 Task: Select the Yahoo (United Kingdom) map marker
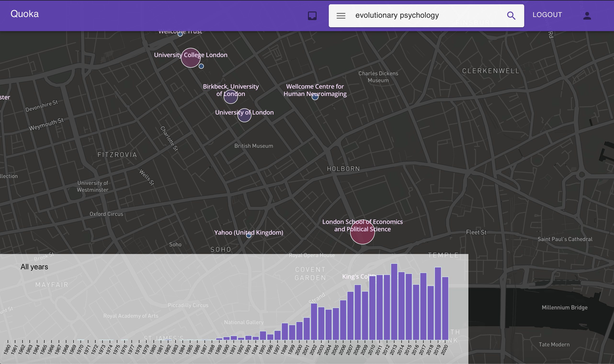tap(249, 236)
